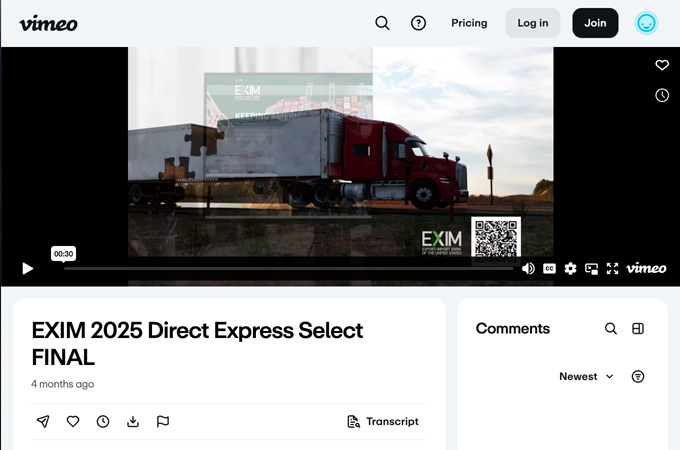680x450 pixels.
Task: Add to Watch Later in player overlay
Action: (662, 95)
